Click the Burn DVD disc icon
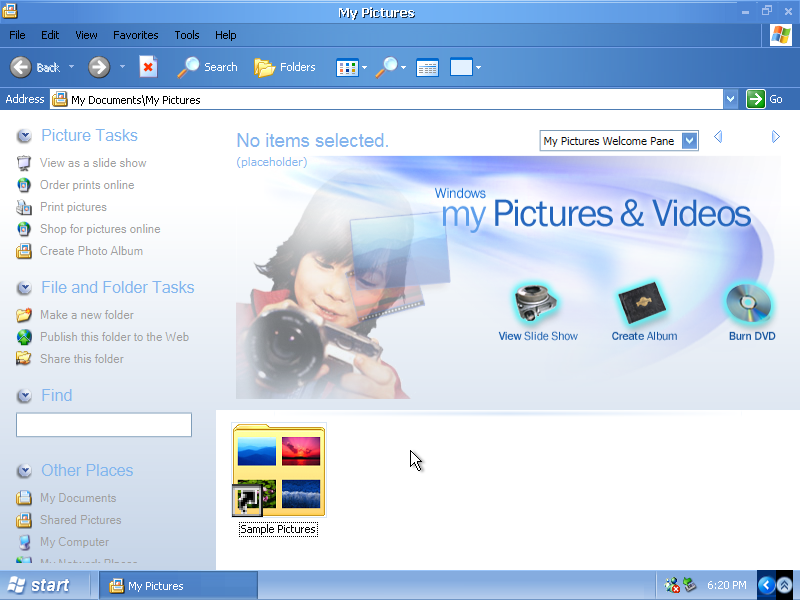Screen dimensions: 800x600 pos(751,302)
